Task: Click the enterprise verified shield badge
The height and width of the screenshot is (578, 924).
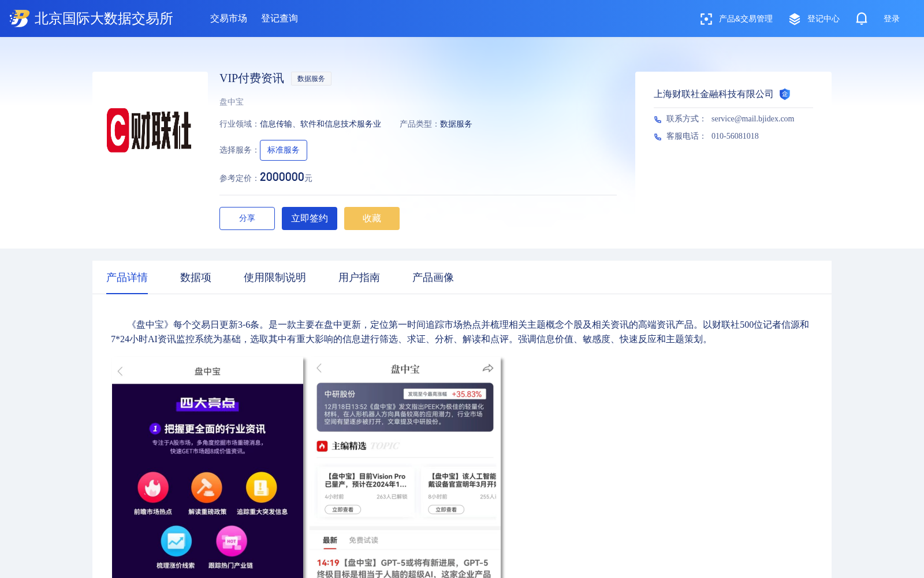Action: pos(785,94)
